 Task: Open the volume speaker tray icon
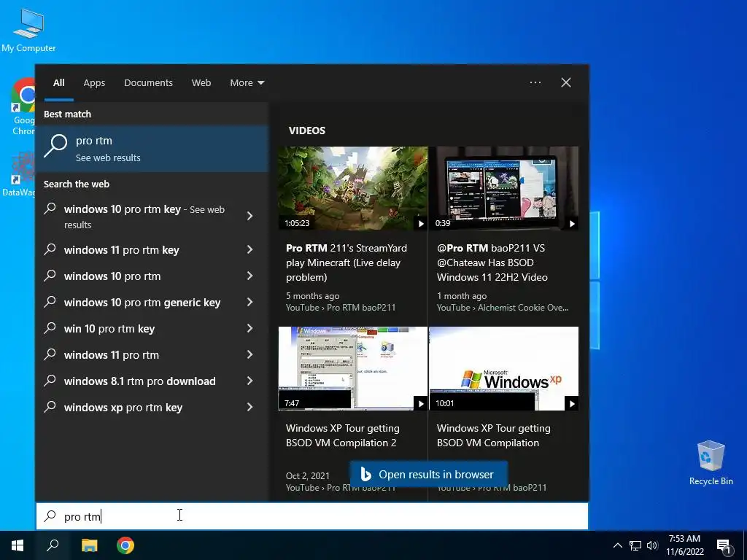[x=652, y=545]
